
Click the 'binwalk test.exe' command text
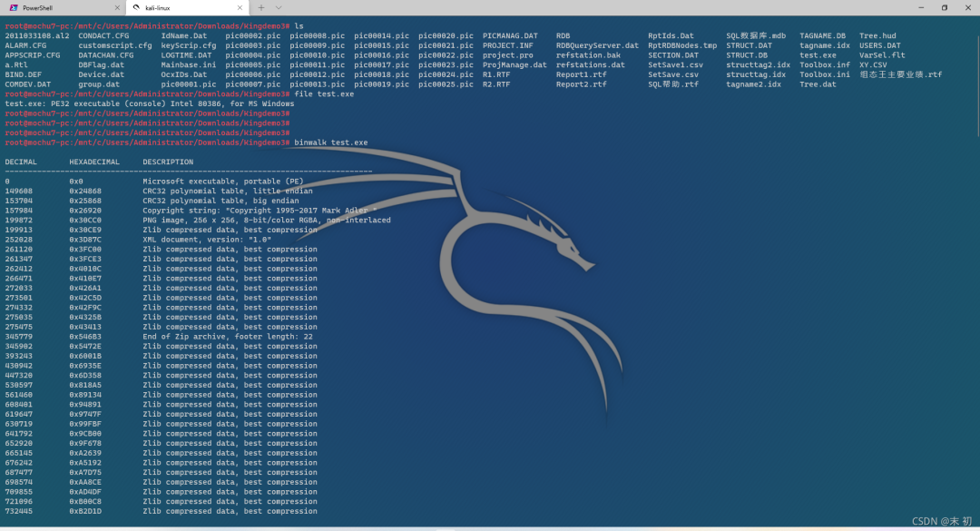pos(331,143)
